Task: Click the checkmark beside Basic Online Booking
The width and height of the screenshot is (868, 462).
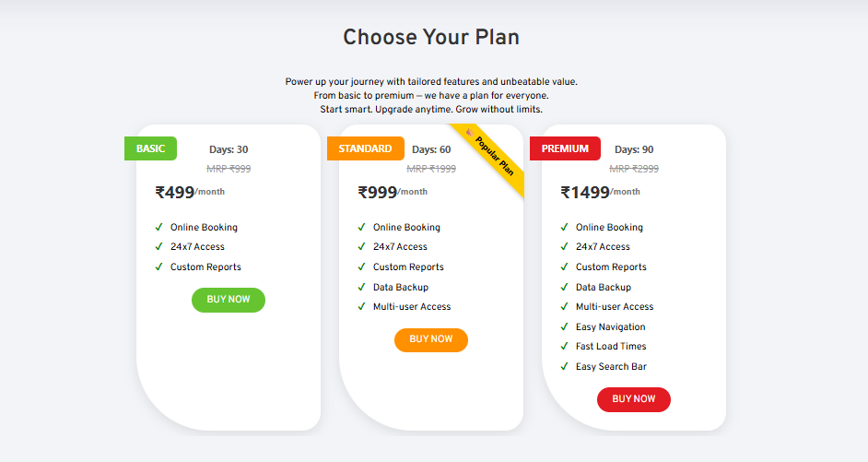Action: click(x=159, y=227)
